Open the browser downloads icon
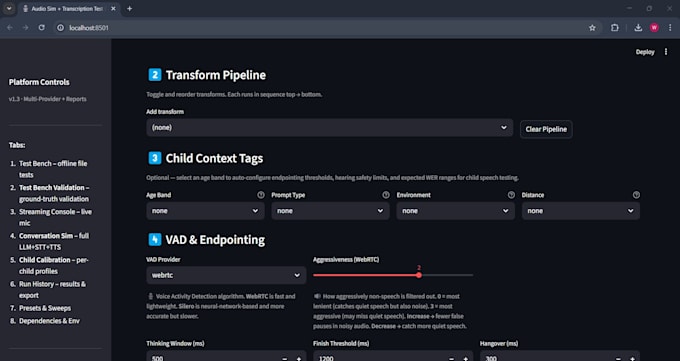Viewport: 680px width, 361px height. [x=638, y=28]
